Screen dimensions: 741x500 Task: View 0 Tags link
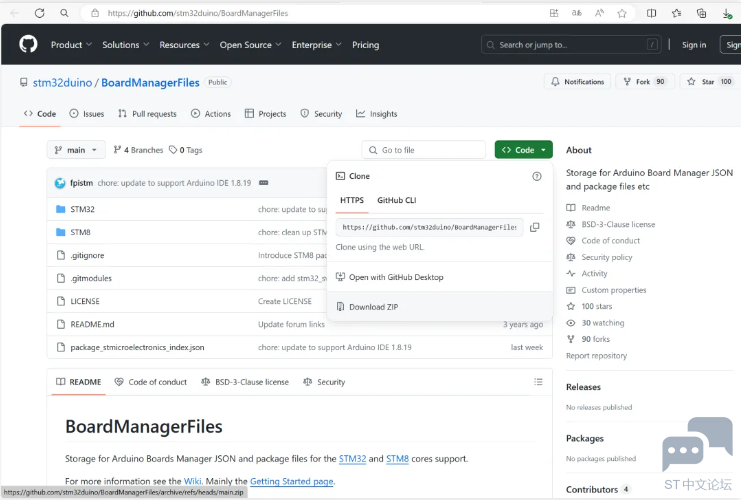tap(186, 150)
